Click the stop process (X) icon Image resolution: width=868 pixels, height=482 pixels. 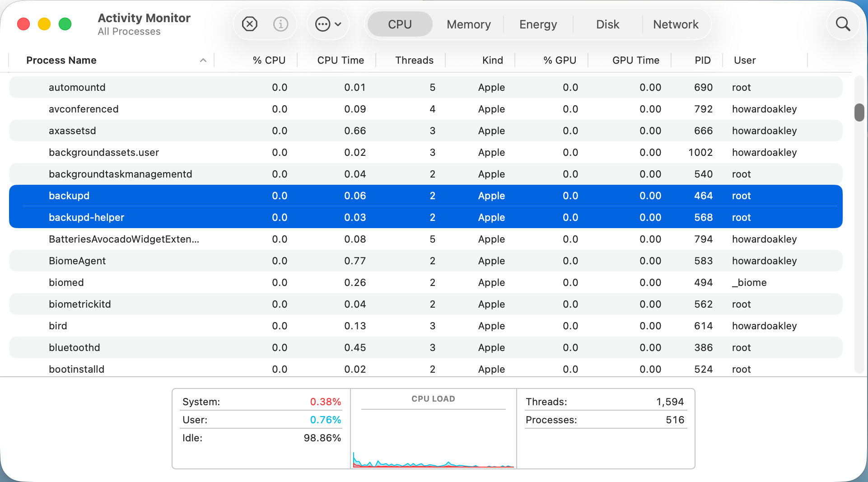(250, 24)
